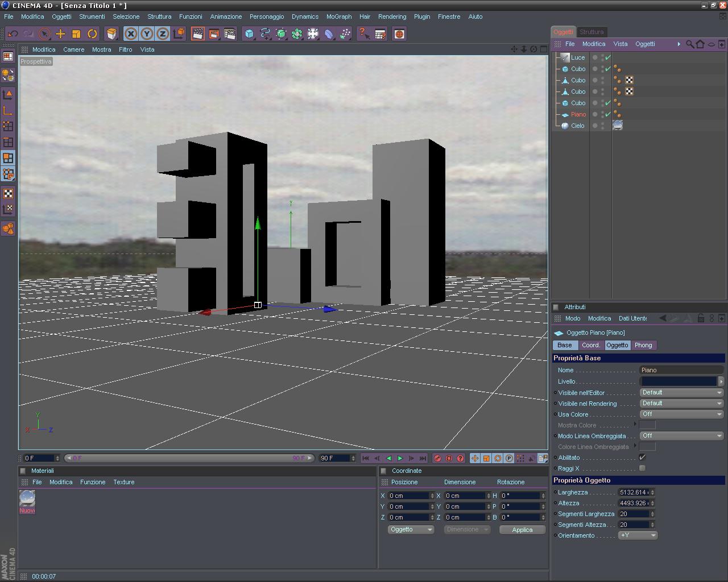Add a Cube primitive object
Image resolution: width=728 pixels, height=582 pixels.
249,34
